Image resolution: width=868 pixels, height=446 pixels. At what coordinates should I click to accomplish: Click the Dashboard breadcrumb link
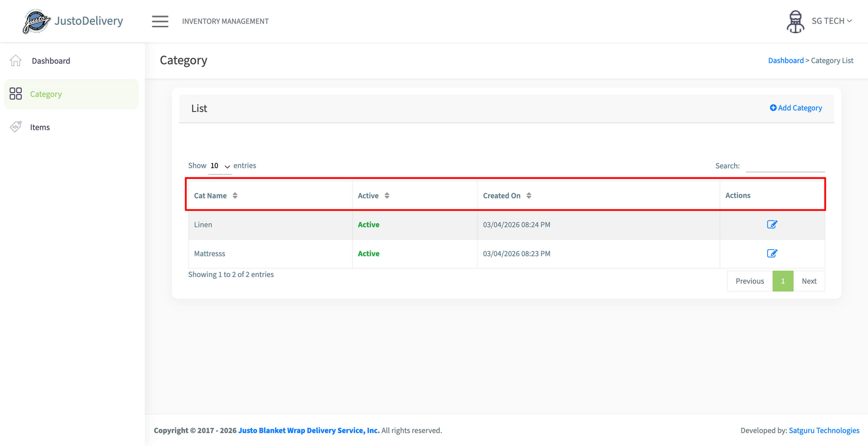coord(785,60)
